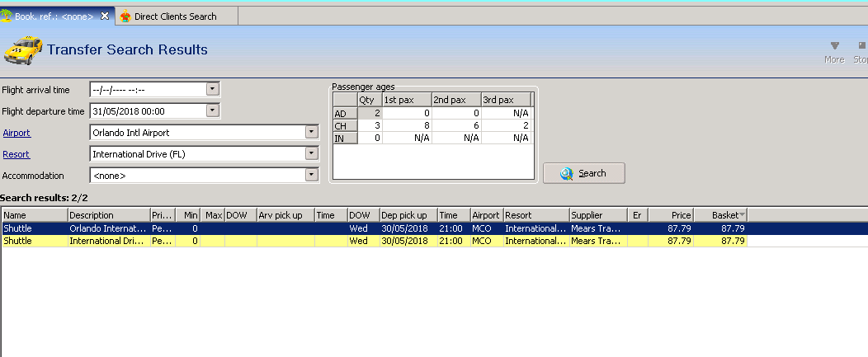Sort results by Max column
This screenshot has width=868, height=357.
tap(213, 215)
